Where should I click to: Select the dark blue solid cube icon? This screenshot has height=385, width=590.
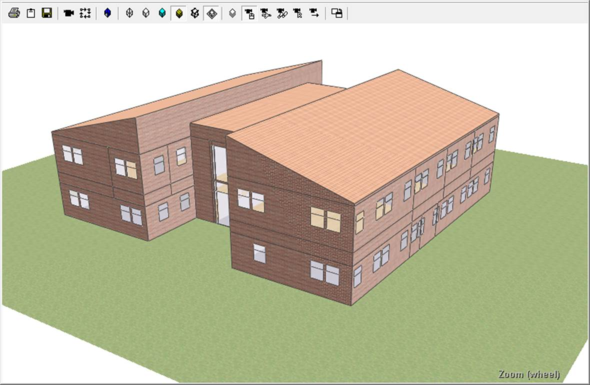[x=108, y=13]
